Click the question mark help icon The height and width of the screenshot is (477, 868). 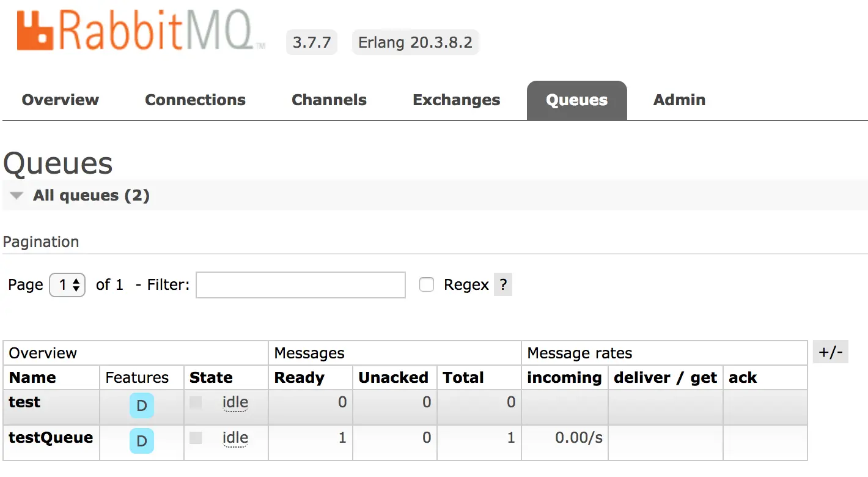click(x=502, y=285)
